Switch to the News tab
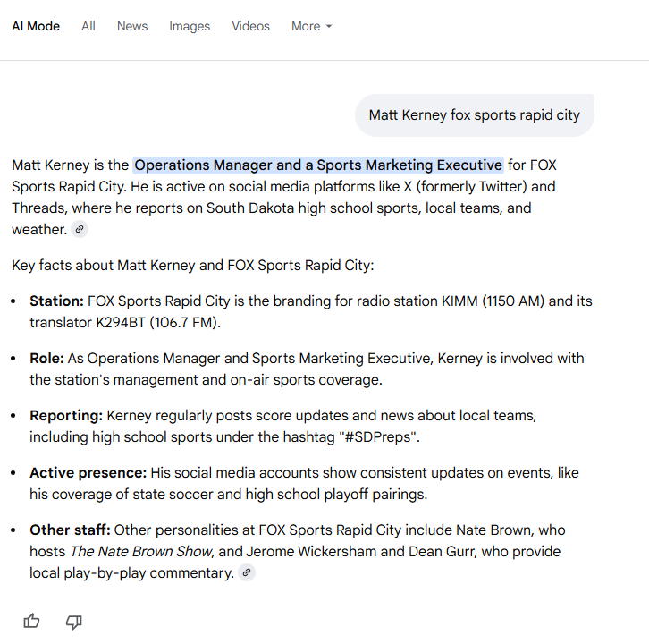This screenshot has height=644, width=649. click(132, 26)
